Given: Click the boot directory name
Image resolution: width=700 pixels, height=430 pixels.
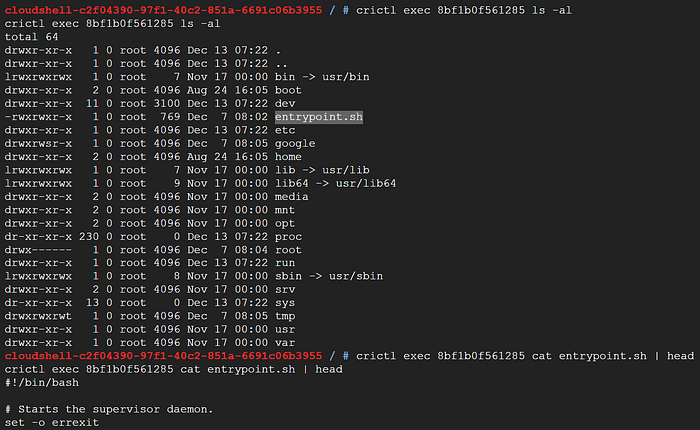Looking at the screenshot, I should (x=288, y=90).
